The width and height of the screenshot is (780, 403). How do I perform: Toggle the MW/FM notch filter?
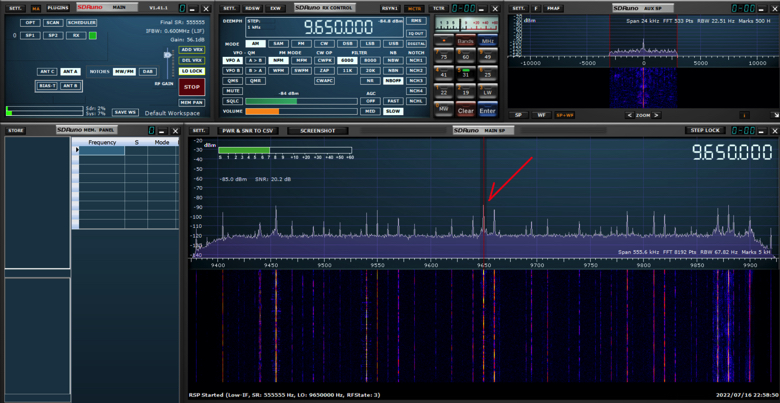(124, 72)
